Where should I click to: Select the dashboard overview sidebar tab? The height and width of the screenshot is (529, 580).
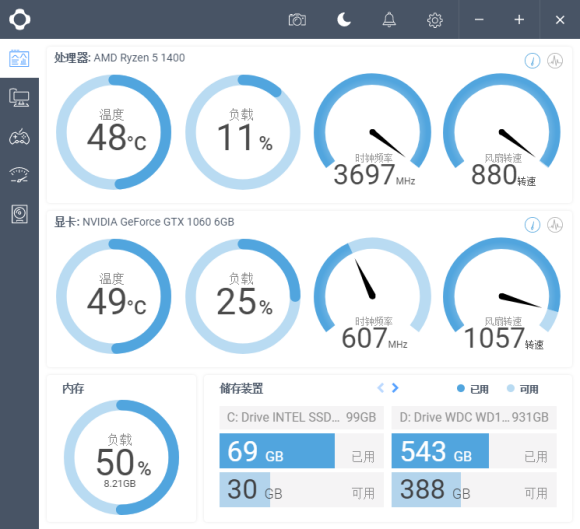(19, 58)
